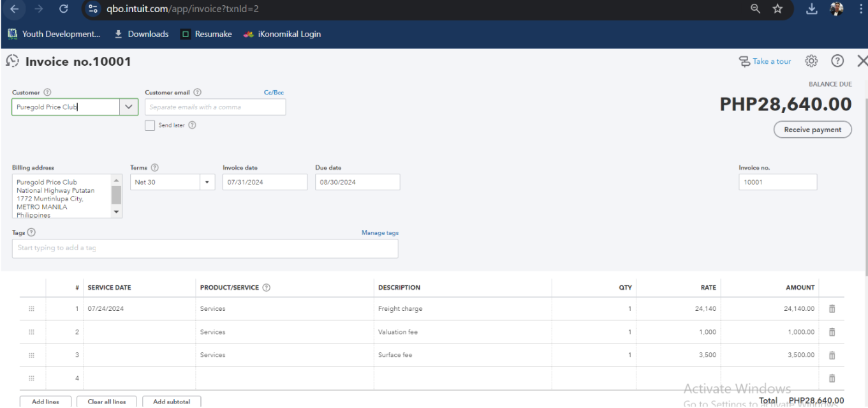
Task: Reload the page with refresh icon
Action: (x=63, y=10)
